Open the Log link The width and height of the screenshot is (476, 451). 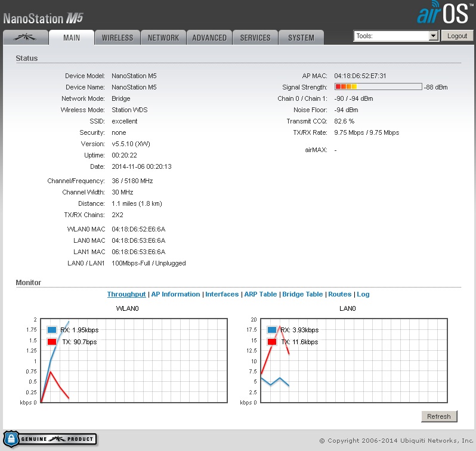363,294
